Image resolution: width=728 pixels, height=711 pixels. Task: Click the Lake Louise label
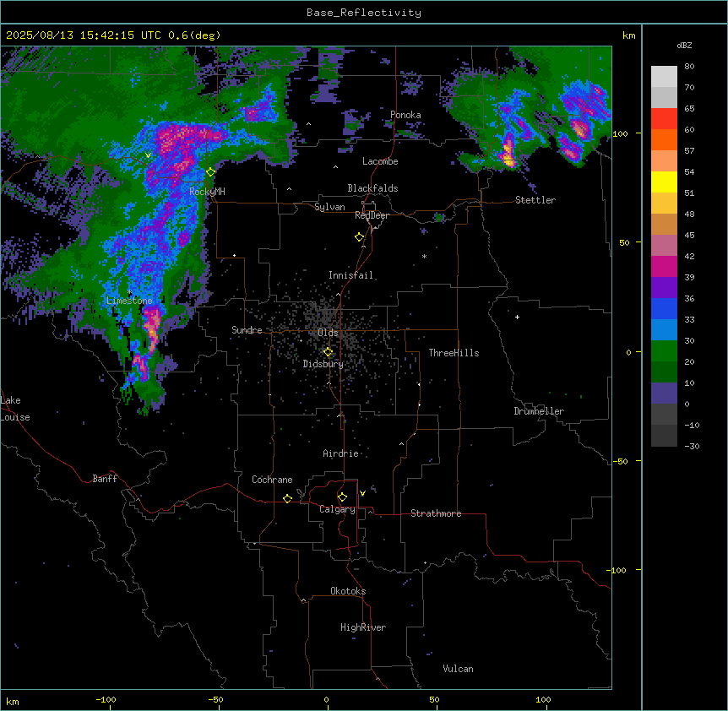point(15,409)
